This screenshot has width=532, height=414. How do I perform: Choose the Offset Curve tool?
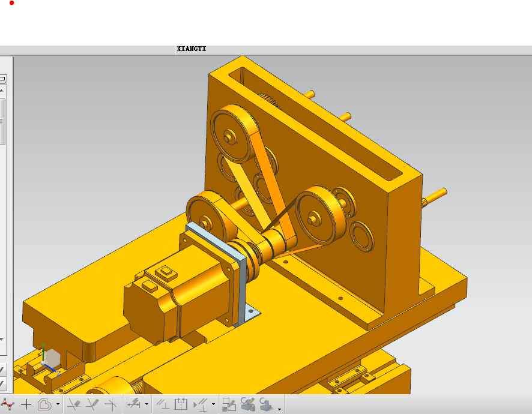[45, 404]
